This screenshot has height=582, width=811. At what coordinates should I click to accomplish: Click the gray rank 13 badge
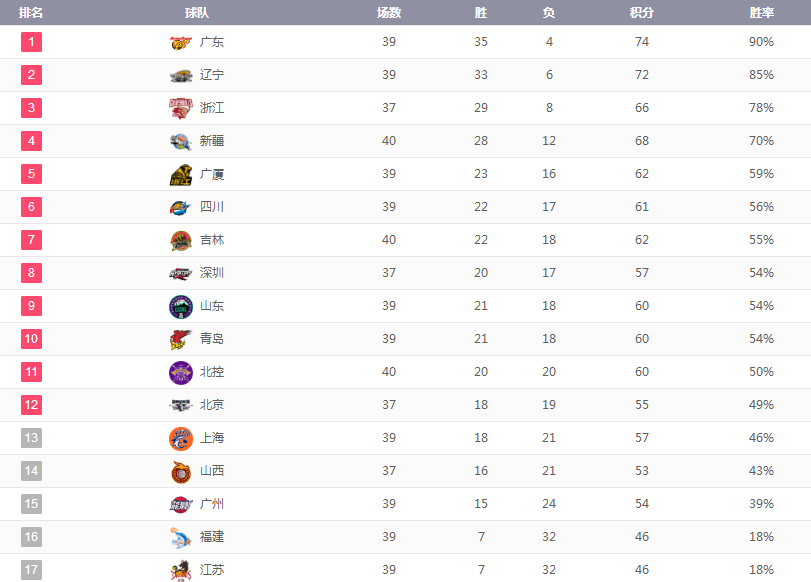pyautogui.click(x=31, y=438)
